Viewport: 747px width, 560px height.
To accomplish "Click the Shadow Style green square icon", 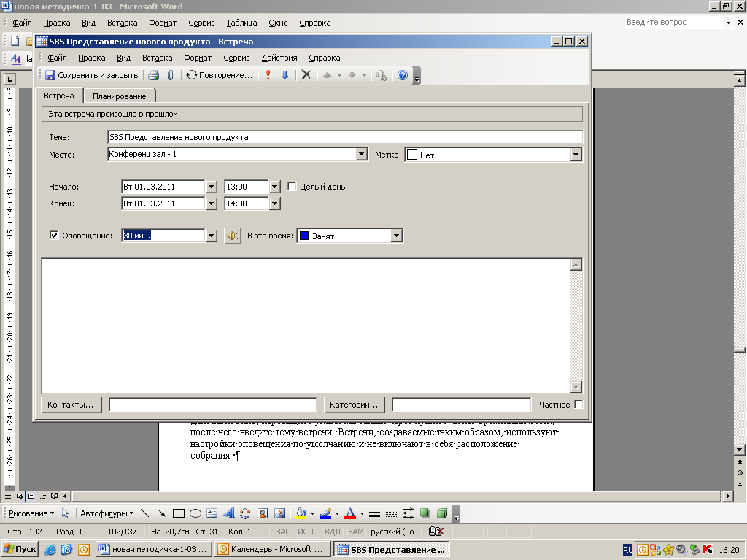I will coord(425,513).
